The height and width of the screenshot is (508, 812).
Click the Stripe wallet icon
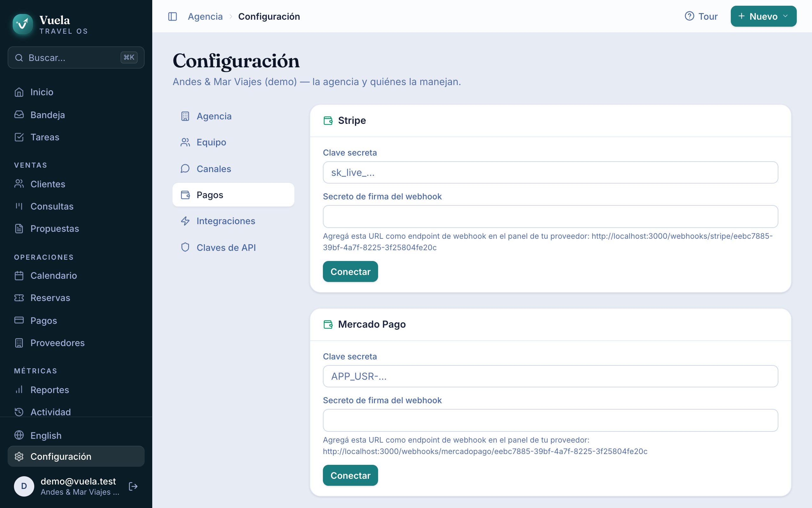[328, 120]
